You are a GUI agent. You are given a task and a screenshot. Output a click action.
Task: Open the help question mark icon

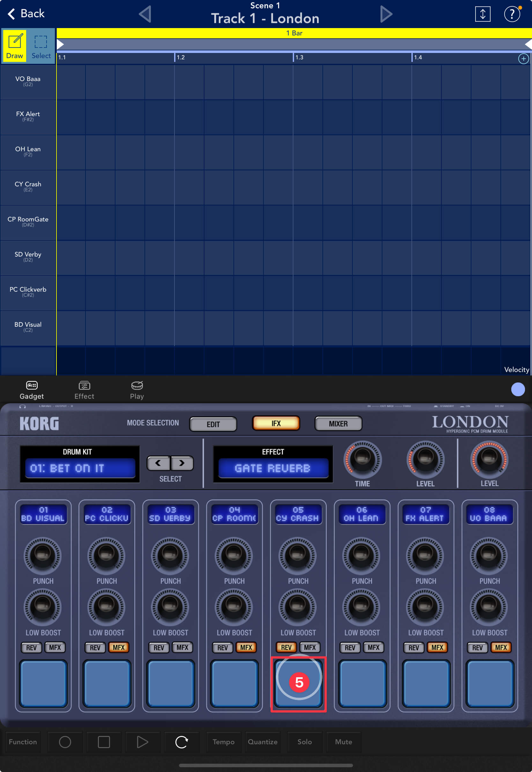tap(511, 14)
